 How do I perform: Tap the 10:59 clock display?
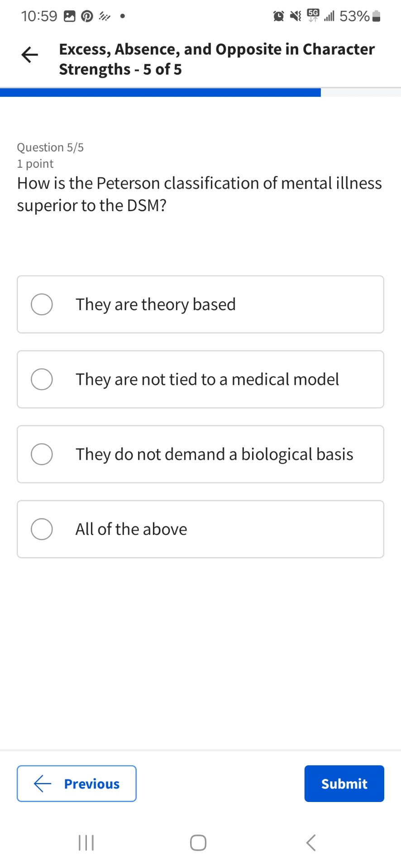tap(39, 16)
